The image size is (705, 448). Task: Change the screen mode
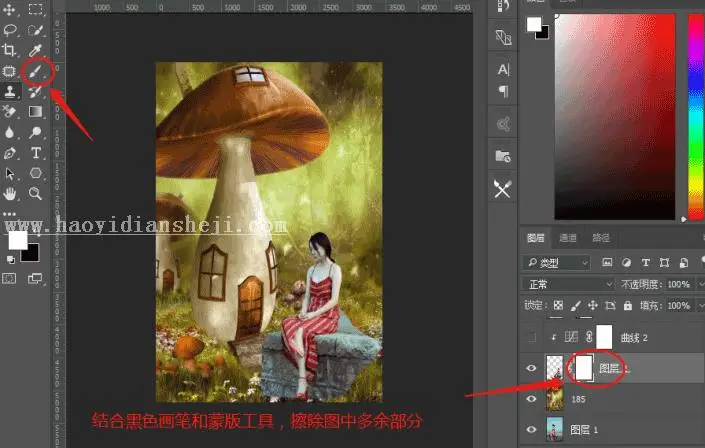pos(35,278)
